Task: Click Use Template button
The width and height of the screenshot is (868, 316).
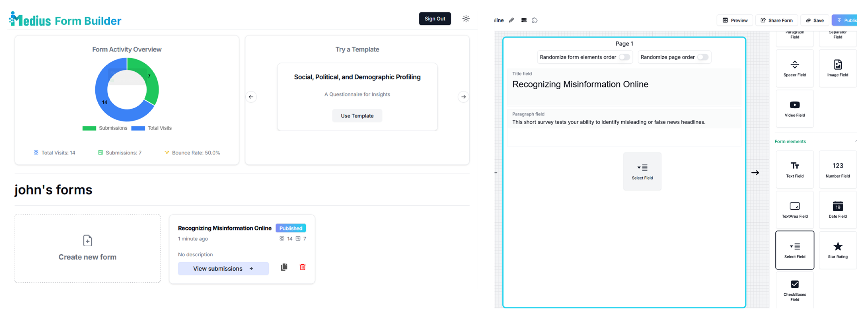Action: pos(357,116)
